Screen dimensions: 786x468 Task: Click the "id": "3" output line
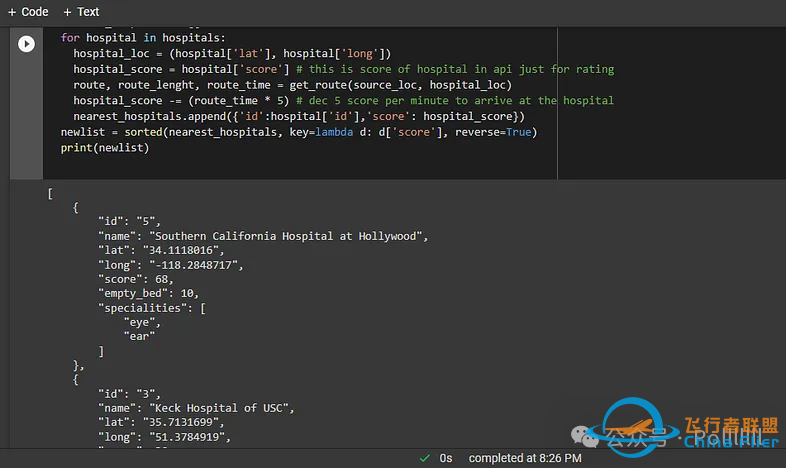point(129,394)
